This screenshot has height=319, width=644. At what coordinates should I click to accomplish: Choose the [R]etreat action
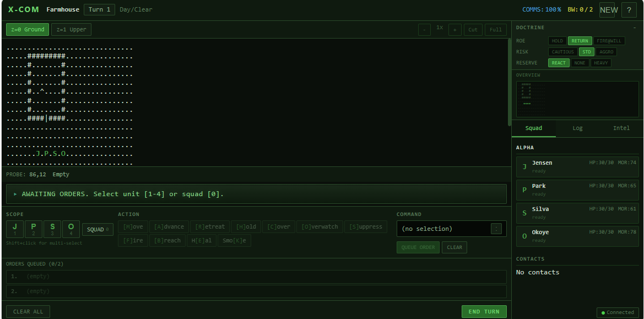[x=210, y=226]
